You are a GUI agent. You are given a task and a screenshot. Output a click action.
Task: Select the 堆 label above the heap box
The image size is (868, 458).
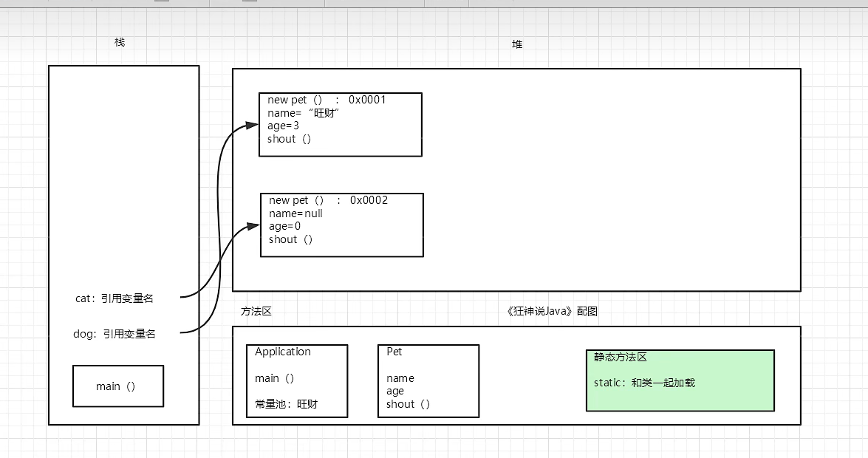tap(517, 44)
